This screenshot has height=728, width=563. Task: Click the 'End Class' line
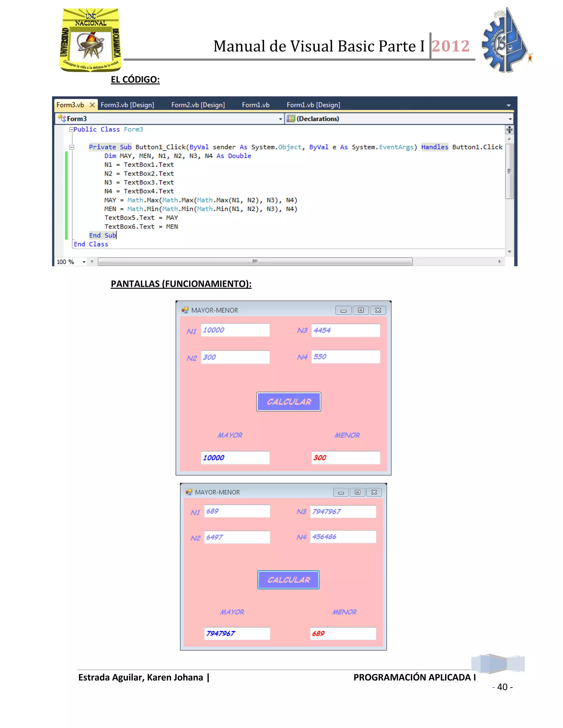pyautogui.click(x=91, y=244)
